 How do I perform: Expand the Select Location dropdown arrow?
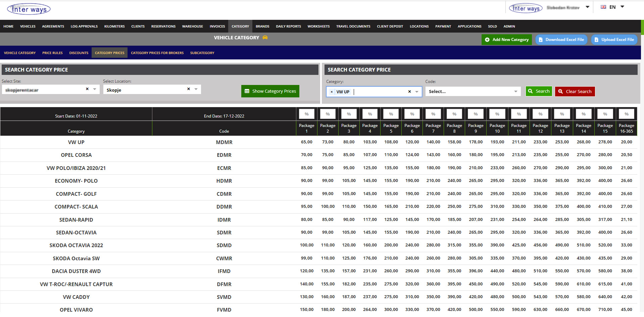(196, 89)
